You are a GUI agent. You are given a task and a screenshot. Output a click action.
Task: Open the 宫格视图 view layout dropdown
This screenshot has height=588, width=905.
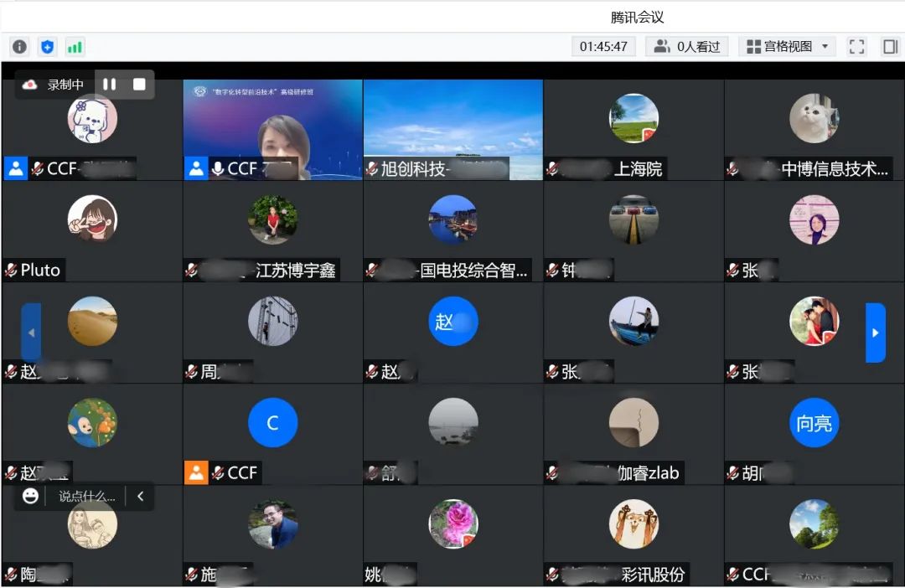pyautogui.click(x=784, y=46)
